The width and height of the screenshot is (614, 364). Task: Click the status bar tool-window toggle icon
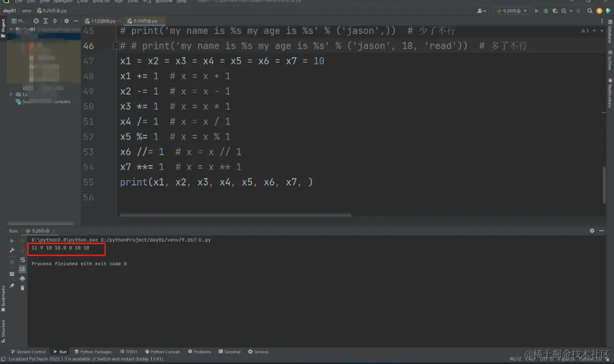[x=4, y=359]
